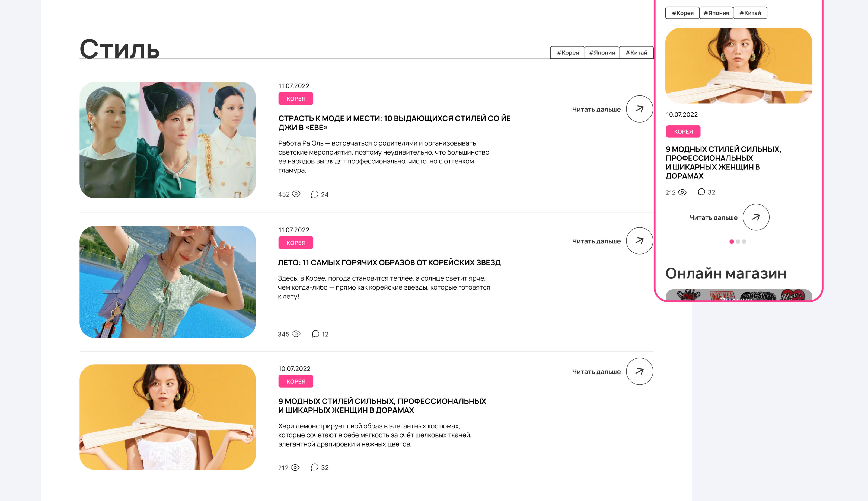Click the pink КОРЕЯ badge on summer article
This screenshot has width=868, height=501.
[296, 243]
